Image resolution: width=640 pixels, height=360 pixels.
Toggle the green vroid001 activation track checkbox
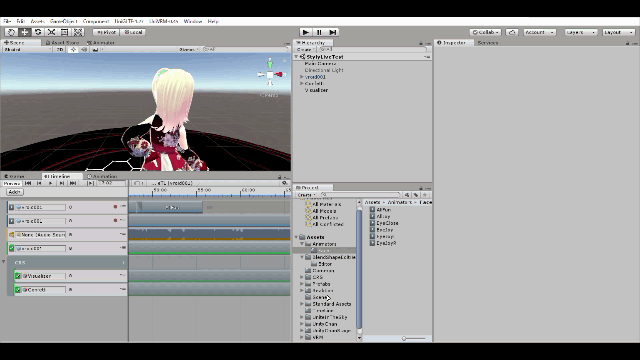pos(11,248)
